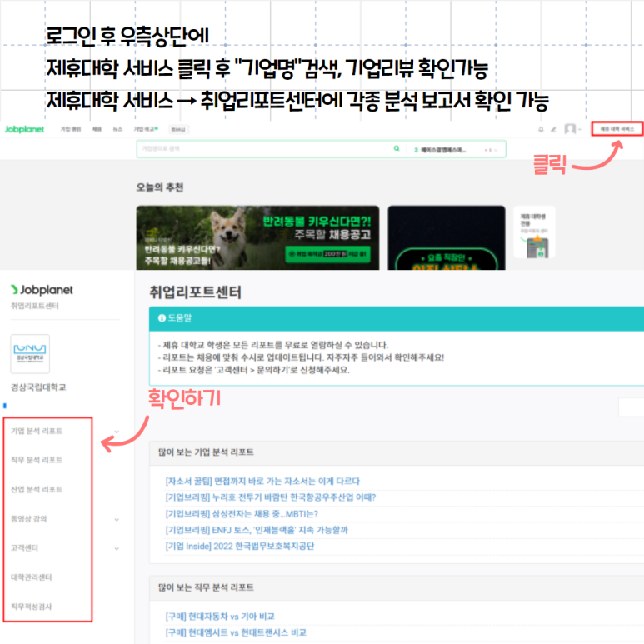Open 직무 분석 리포트 sidebar item

pos(37,460)
